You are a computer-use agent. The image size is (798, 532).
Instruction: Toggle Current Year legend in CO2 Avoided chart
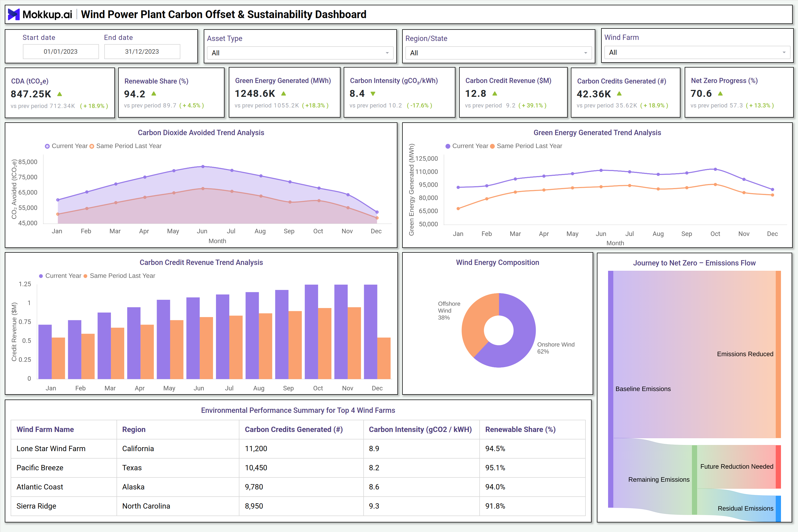[x=66, y=146]
